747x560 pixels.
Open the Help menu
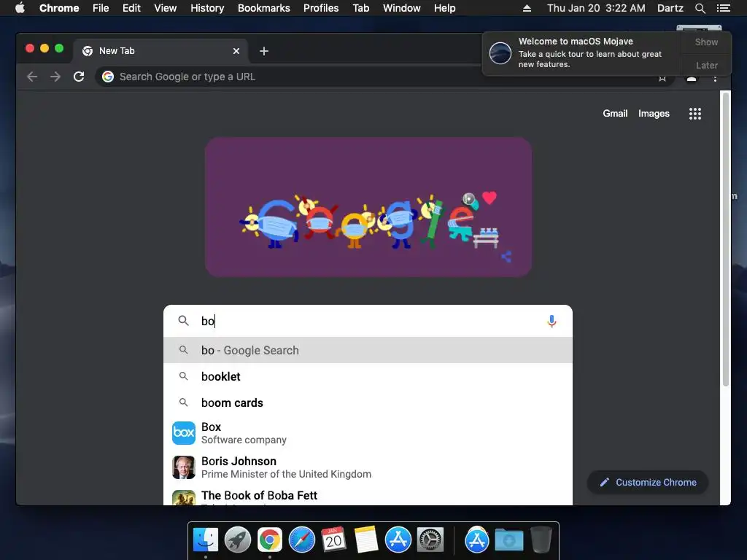pyautogui.click(x=444, y=8)
